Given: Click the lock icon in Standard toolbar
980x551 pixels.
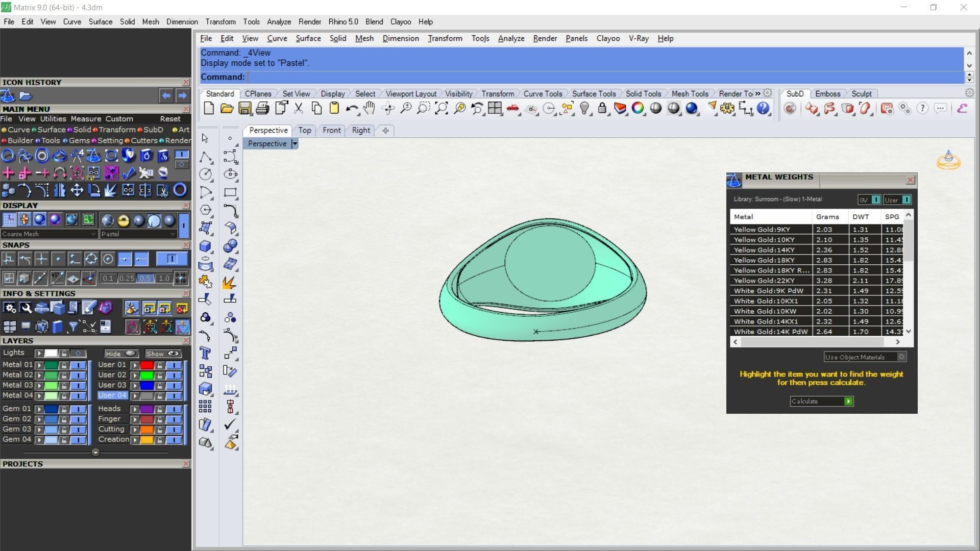Looking at the screenshot, I should tap(602, 108).
